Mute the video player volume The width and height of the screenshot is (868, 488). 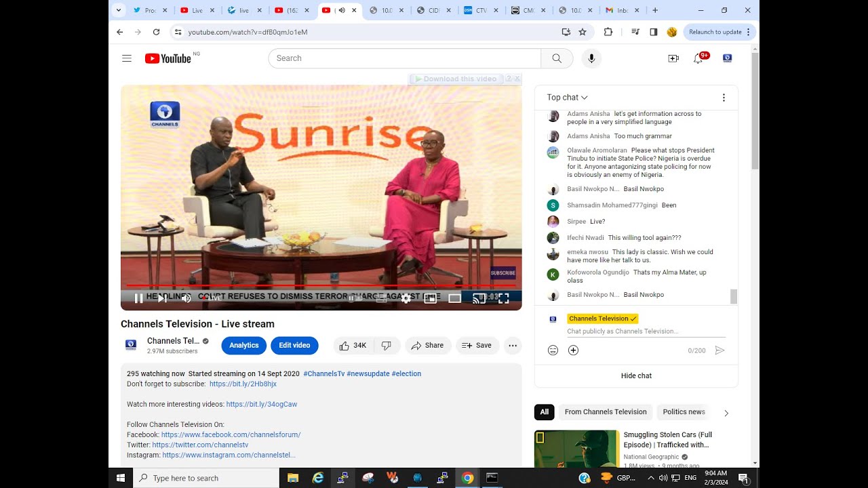tap(186, 298)
